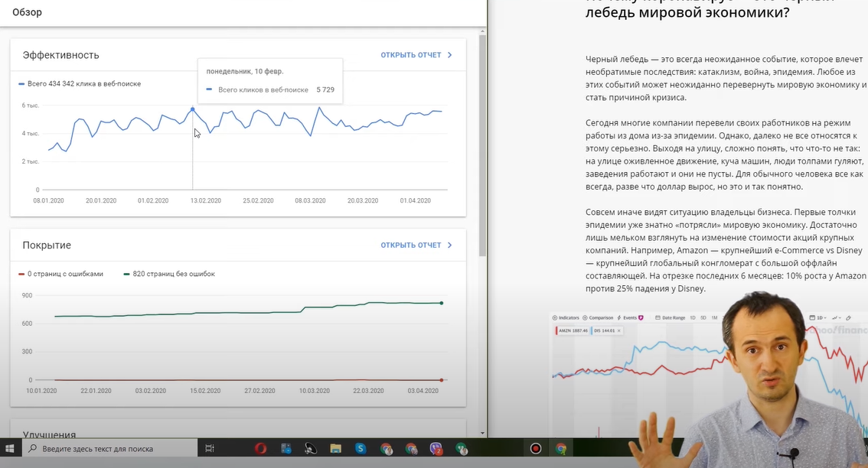
Task: Switch to the active Chrome window on the taskbar
Action: pos(561,449)
